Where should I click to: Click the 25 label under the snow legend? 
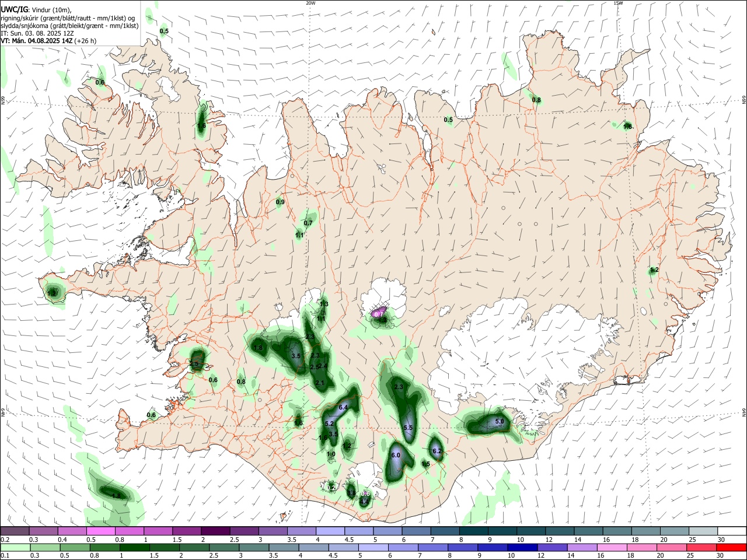tap(692, 540)
